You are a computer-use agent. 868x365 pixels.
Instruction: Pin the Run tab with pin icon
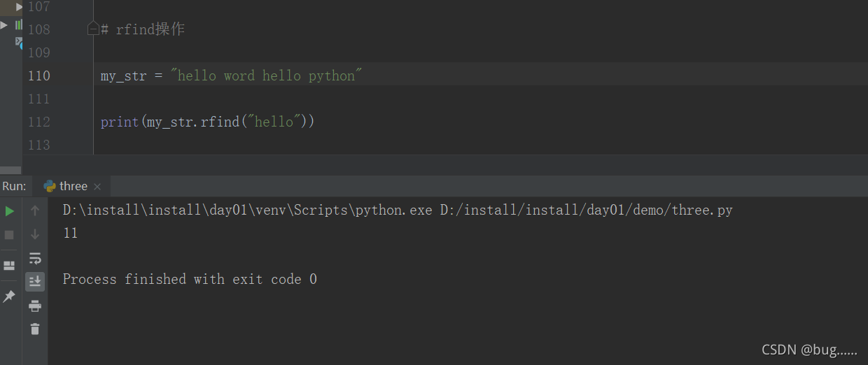9,296
